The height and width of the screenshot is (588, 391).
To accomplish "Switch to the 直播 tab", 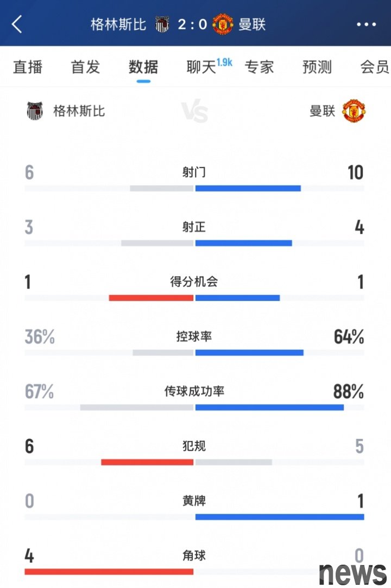I will 28,67.
